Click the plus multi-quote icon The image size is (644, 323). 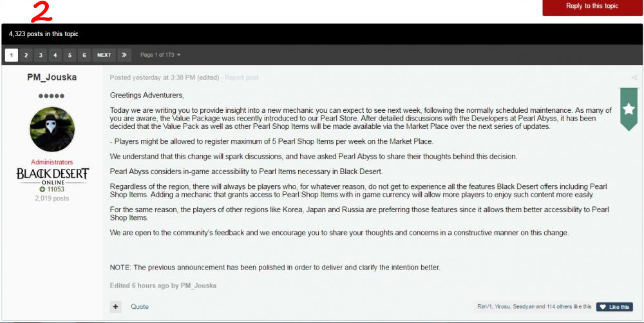click(115, 307)
